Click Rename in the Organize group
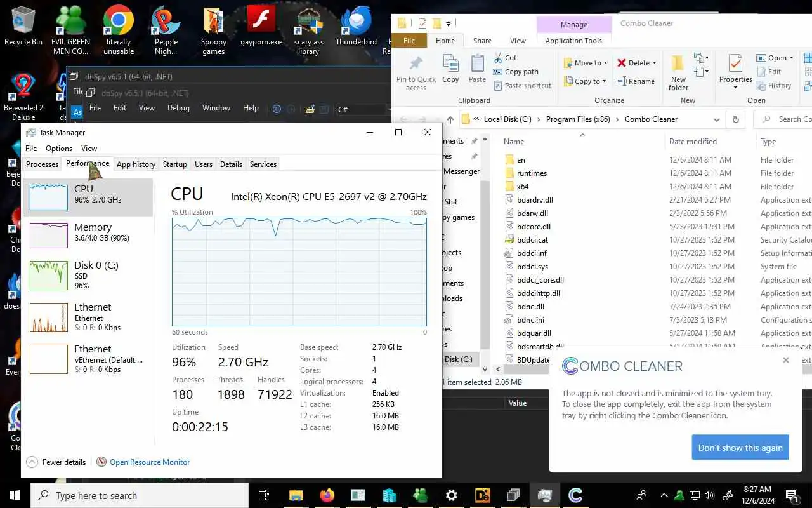 point(636,81)
